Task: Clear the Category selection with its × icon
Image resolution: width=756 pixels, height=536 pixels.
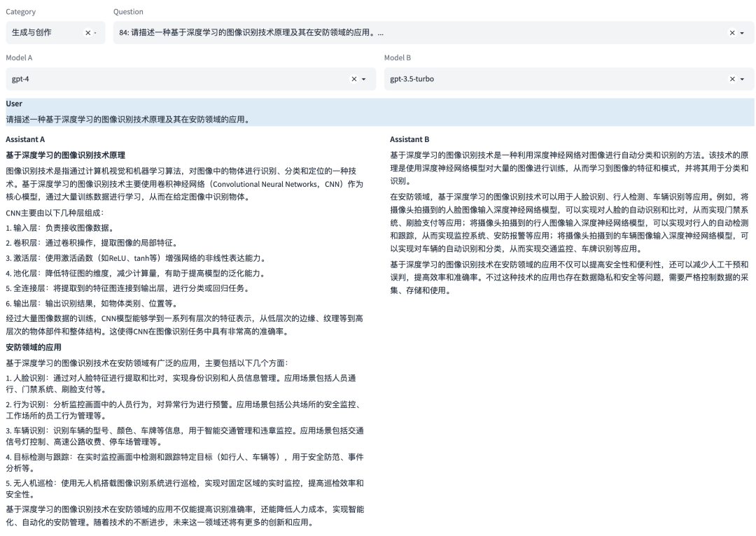Action: (87, 33)
